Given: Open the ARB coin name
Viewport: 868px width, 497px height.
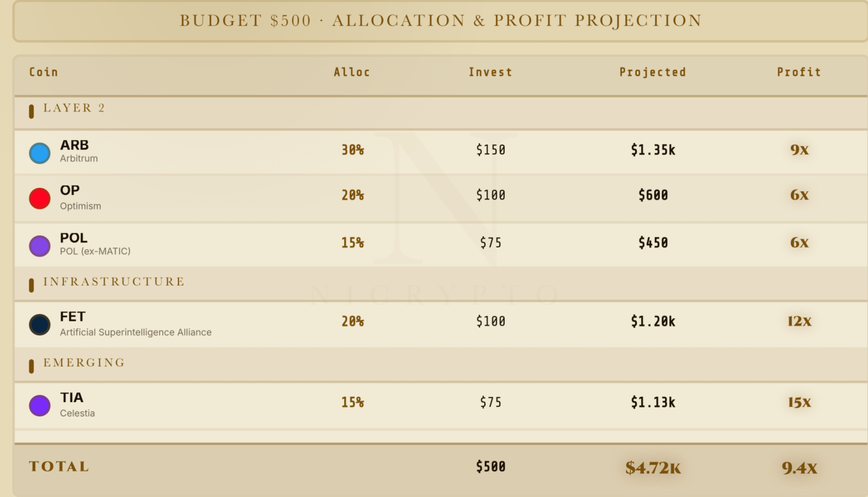Looking at the screenshot, I should pos(74,145).
